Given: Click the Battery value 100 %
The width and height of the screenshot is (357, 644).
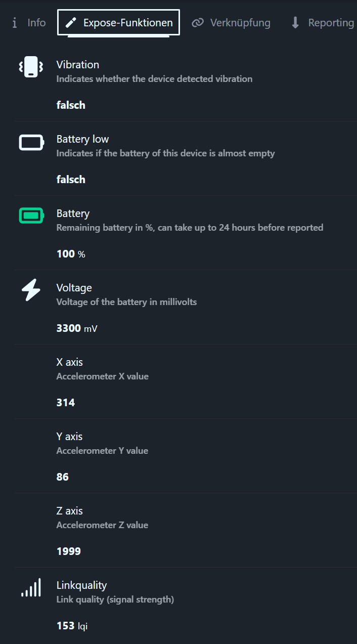Looking at the screenshot, I should pos(71,254).
